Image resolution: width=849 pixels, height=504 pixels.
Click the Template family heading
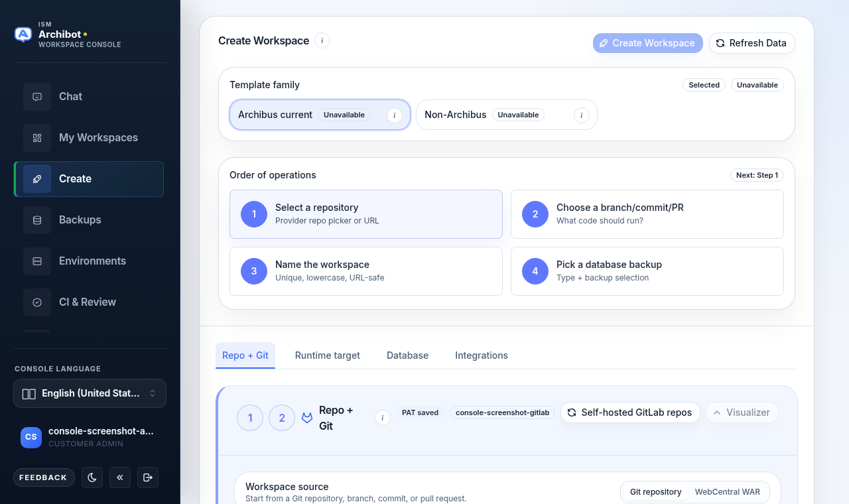[265, 85]
